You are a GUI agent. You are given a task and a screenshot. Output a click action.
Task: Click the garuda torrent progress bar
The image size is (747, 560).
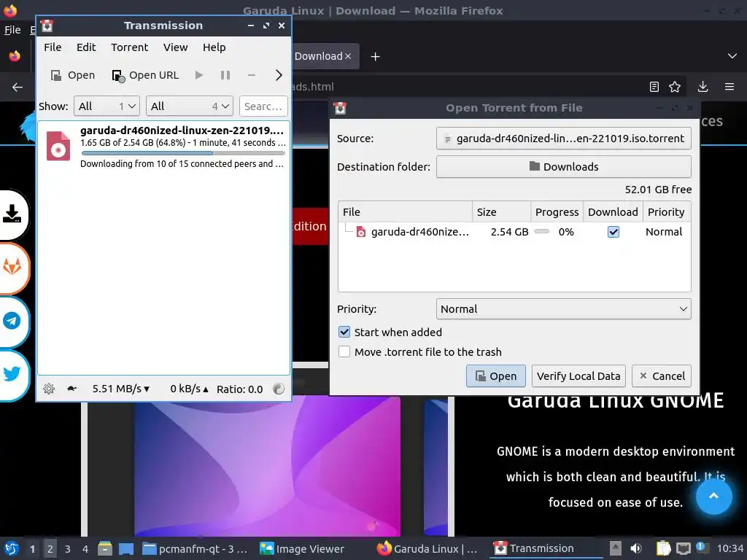click(x=183, y=153)
